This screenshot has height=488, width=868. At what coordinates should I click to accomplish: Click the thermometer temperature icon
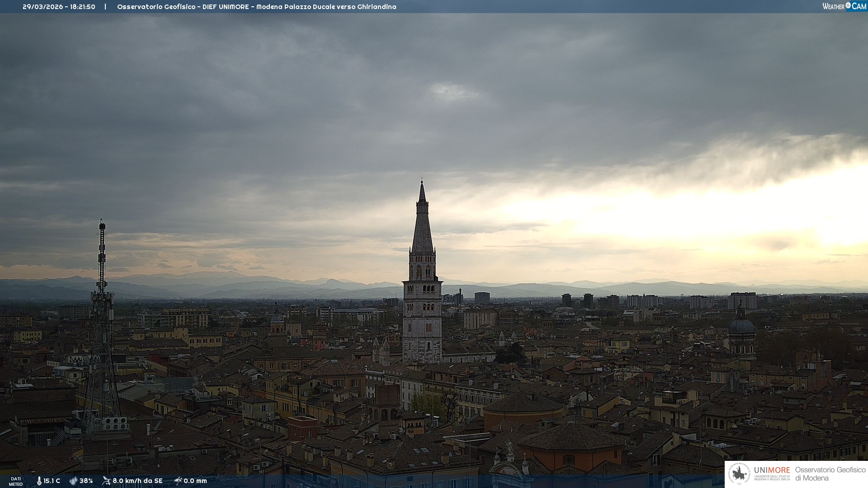pyautogui.click(x=39, y=481)
